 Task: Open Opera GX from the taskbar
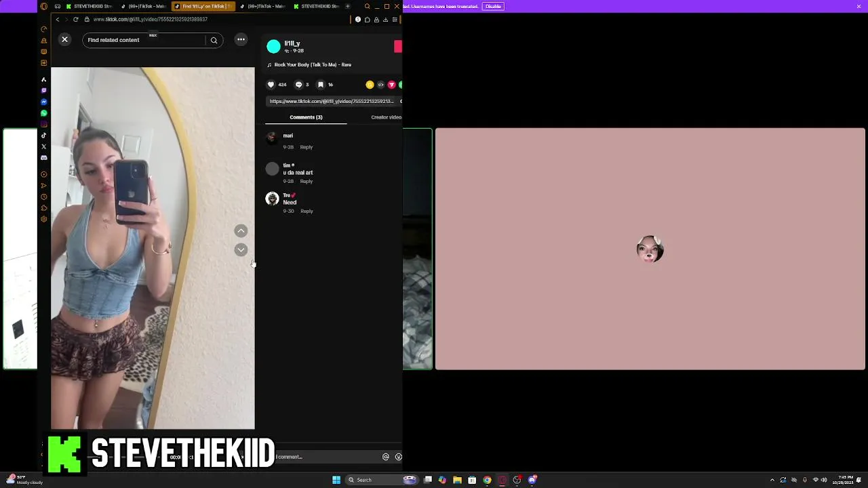[502, 480]
